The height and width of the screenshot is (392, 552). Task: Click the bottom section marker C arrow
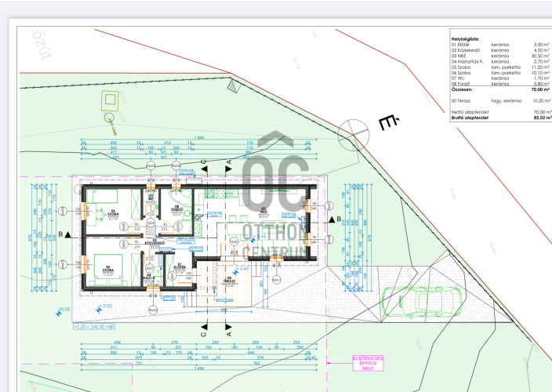tap(204, 325)
